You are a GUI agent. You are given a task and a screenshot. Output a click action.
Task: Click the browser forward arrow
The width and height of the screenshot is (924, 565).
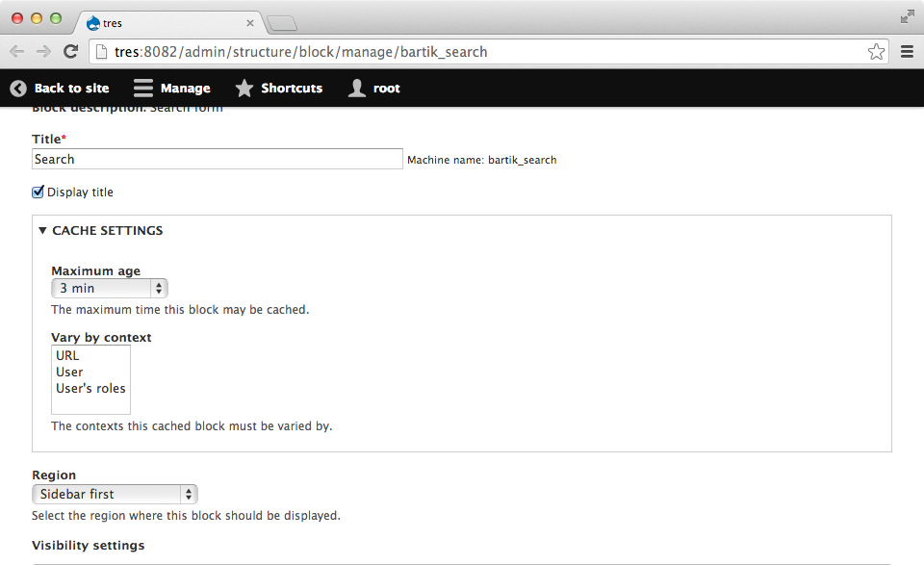tap(42, 52)
